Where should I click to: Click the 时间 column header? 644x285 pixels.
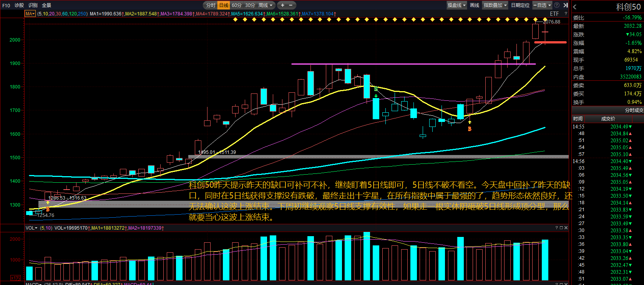pyautogui.click(x=578, y=119)
